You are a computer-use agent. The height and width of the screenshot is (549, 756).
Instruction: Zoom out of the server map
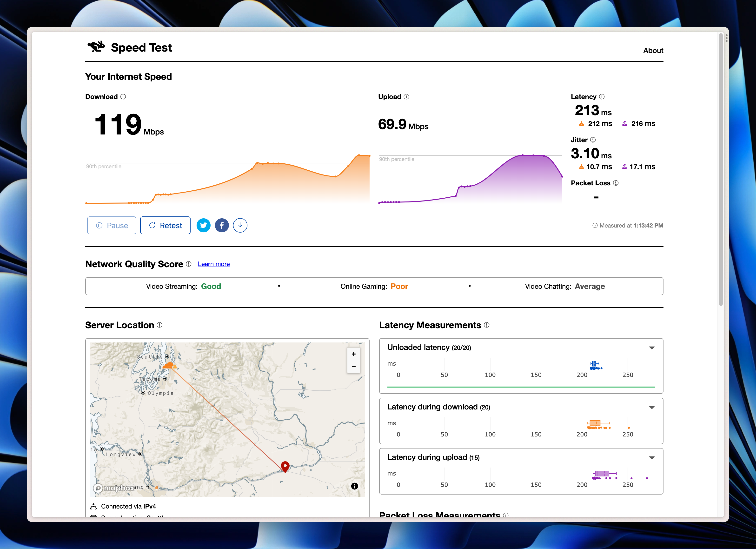point(353,367)
